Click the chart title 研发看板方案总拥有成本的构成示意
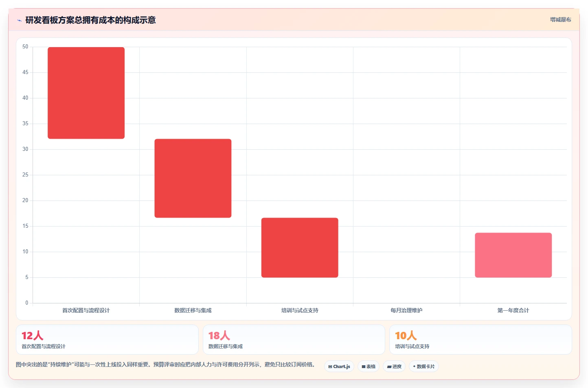 (x=90, y=20)
